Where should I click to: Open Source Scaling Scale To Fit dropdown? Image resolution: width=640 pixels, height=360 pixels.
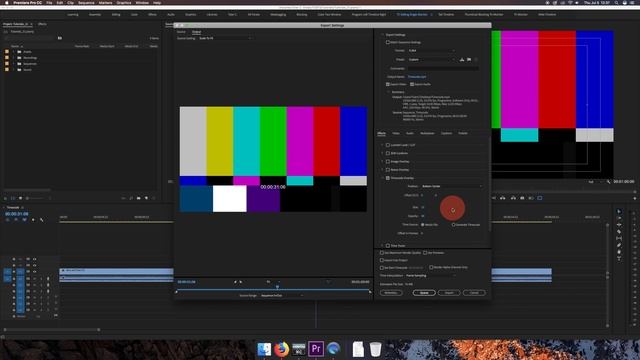click(x=224, y=38)
